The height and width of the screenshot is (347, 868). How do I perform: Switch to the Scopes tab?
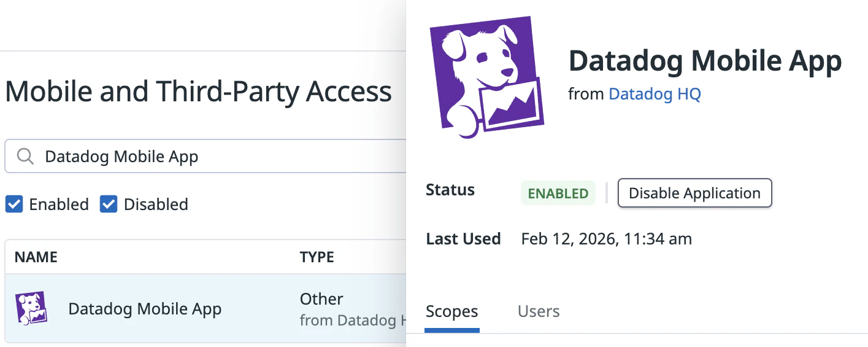click(451, 311)
